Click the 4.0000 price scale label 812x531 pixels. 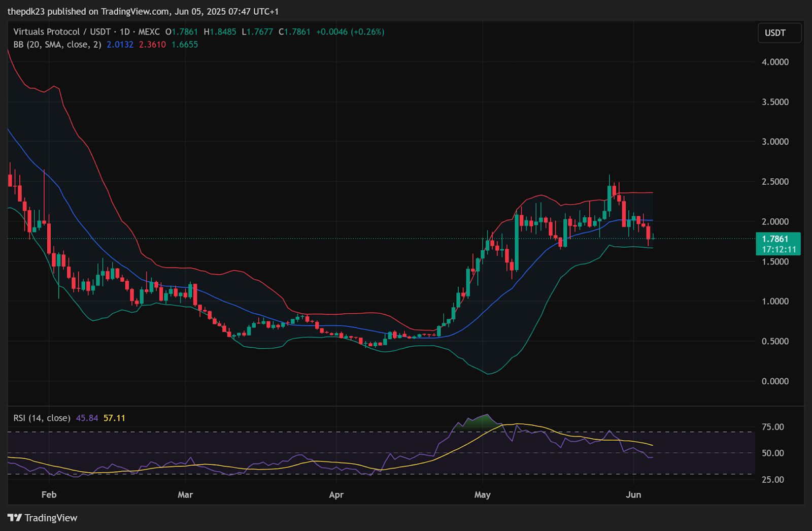tap(775, 62)
